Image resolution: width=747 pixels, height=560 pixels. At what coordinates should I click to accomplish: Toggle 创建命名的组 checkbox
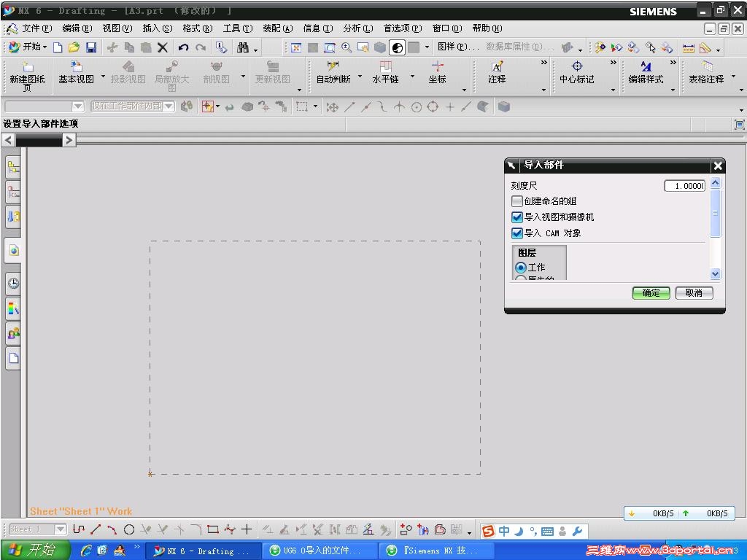(517, 201)
